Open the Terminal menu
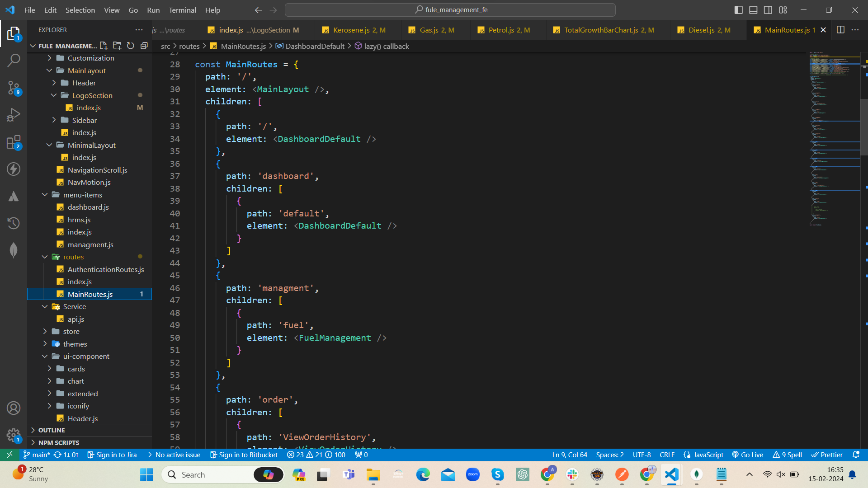The image size is (868, 488). point(182,10)
